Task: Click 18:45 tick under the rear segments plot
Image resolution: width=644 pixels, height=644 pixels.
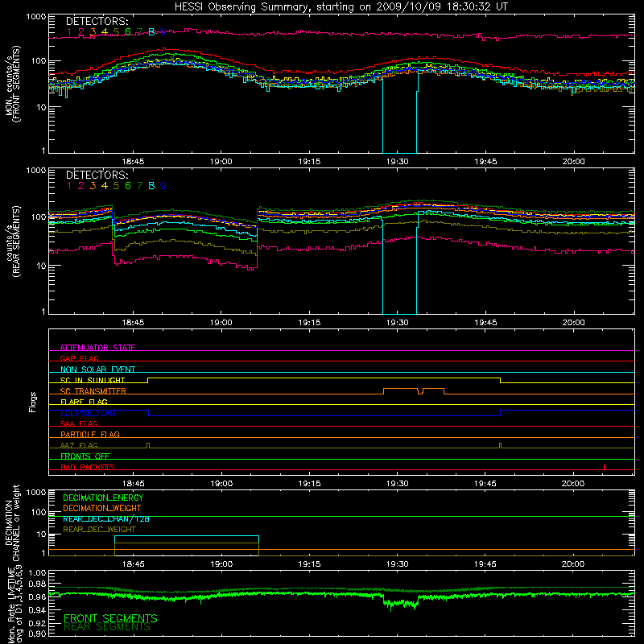Action: click(133, 323)
